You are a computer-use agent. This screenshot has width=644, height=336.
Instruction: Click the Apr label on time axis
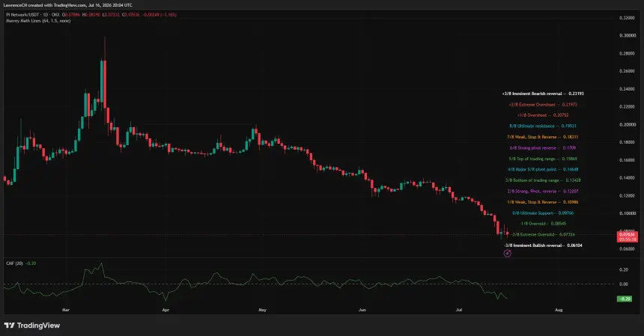click(165, 310)
